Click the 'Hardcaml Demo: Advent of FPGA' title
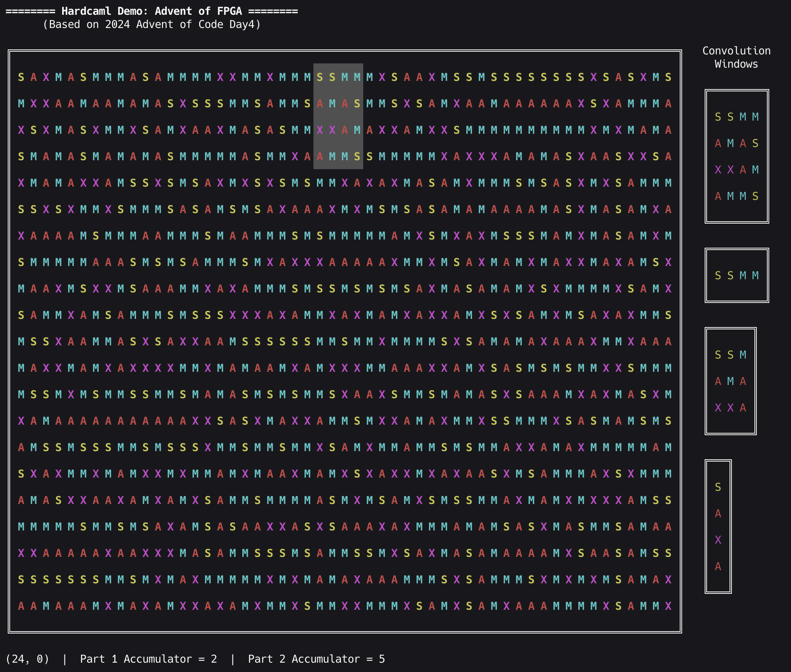Viewport: 791px width, 672px height. (152, 11)
